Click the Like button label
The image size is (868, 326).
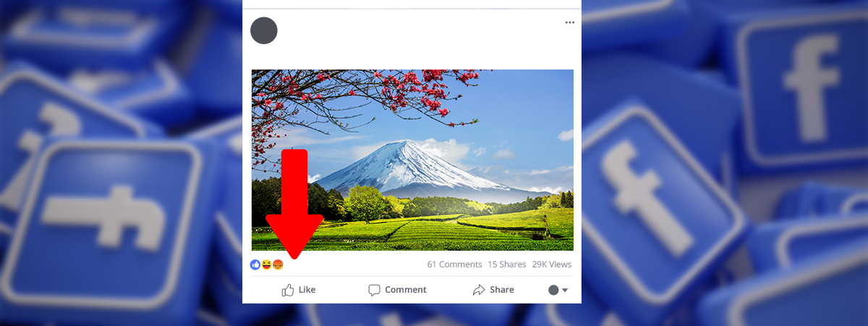coord(307,290)
